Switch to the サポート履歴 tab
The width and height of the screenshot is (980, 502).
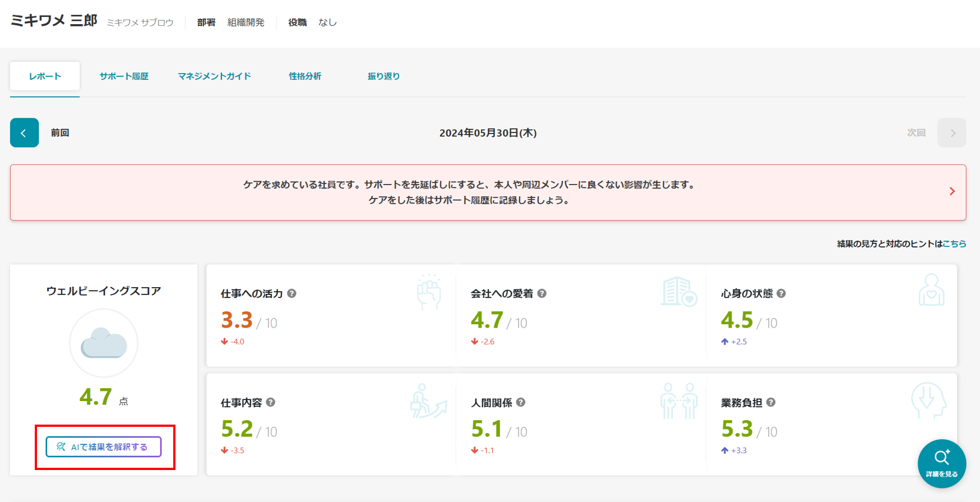(x=124, y=76)
